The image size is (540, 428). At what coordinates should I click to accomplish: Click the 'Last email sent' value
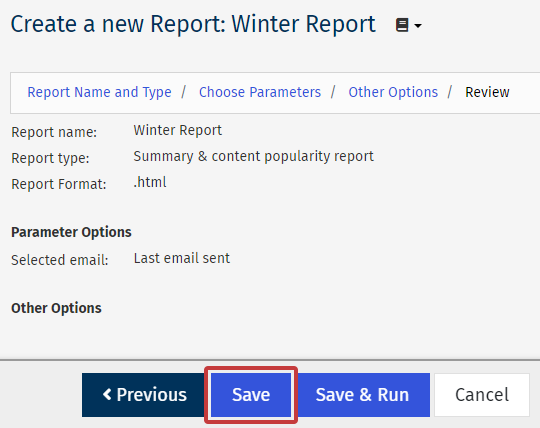tap(181, 258)
